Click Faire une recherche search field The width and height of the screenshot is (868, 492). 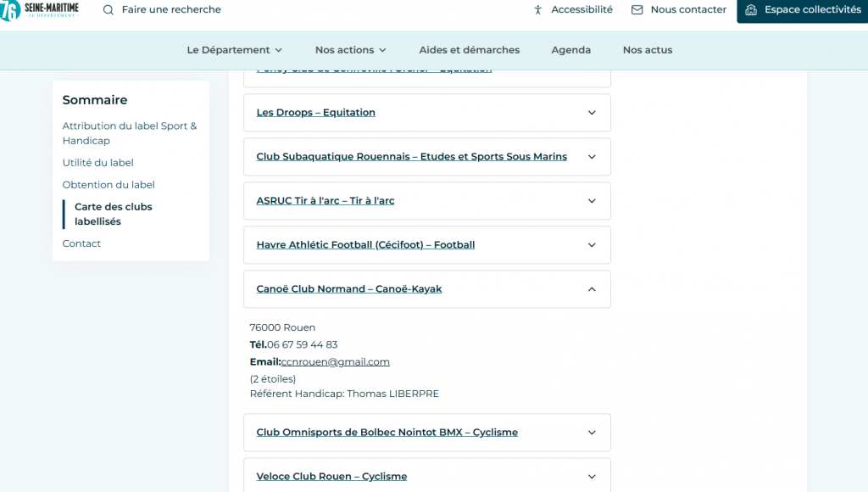pos(171,10)
